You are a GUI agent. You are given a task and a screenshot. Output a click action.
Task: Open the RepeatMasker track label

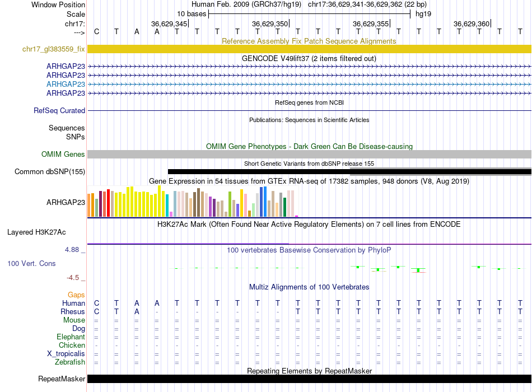pyautogui.click(x=62, y=379)
